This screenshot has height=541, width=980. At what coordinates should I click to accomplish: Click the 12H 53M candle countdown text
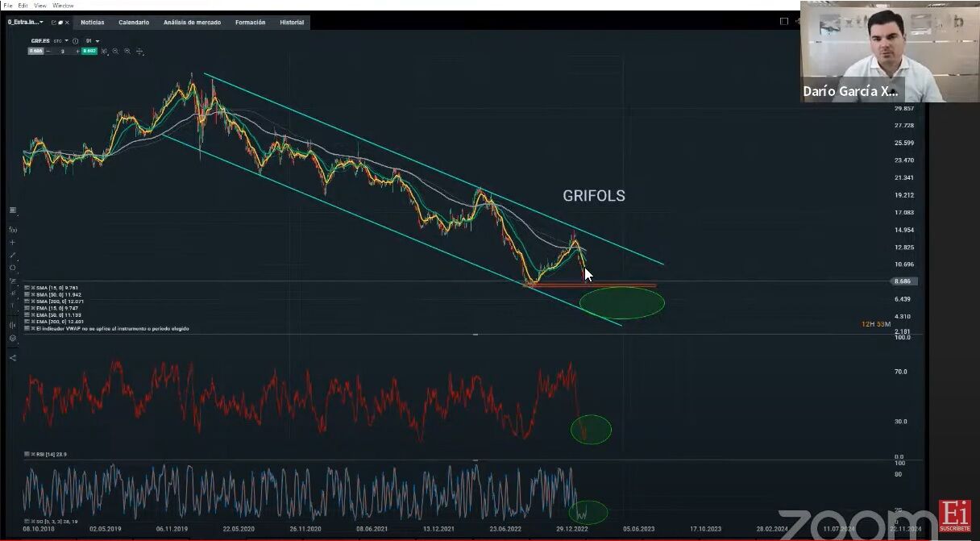(x=875, y=324)
